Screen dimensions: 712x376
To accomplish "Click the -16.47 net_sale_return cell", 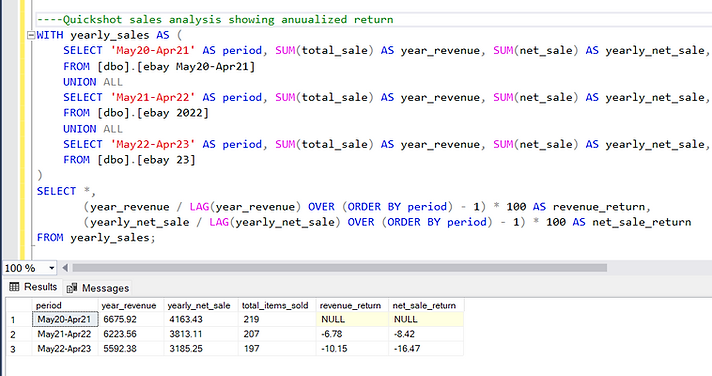I will [426, 349].
